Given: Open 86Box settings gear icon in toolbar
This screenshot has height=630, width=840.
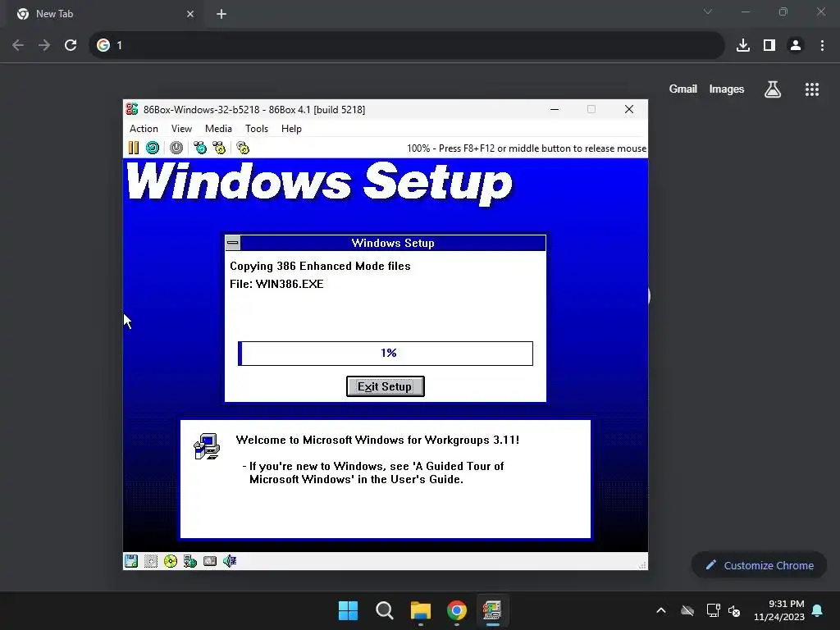Looking at the screenshot, I should pos(243,148).
